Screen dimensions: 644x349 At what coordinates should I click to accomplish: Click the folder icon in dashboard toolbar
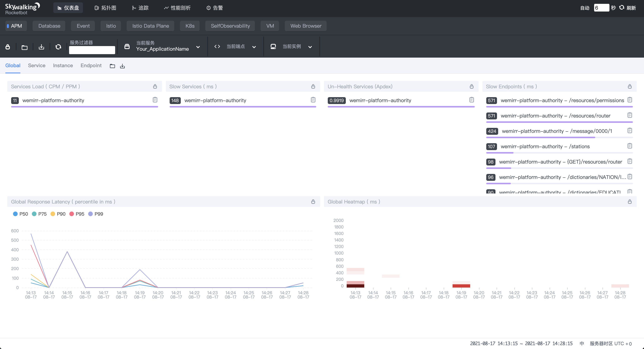[25, 47]
